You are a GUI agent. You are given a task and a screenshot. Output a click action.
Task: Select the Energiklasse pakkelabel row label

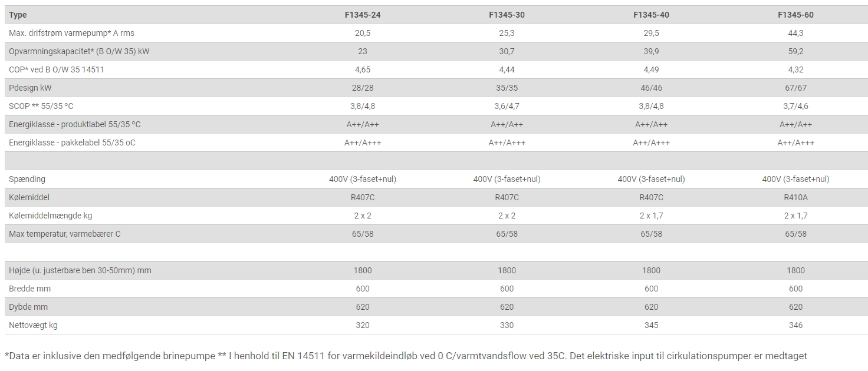72,143
